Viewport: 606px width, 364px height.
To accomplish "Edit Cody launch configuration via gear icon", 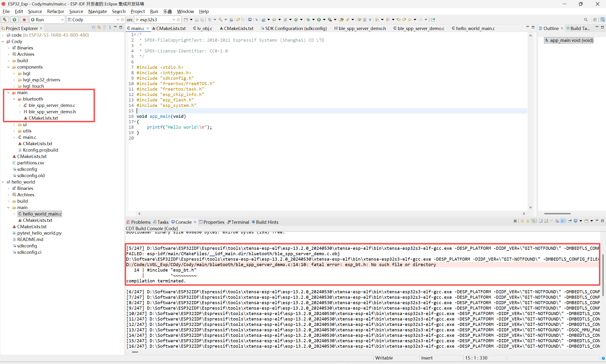I will click(x=122, y=20).
